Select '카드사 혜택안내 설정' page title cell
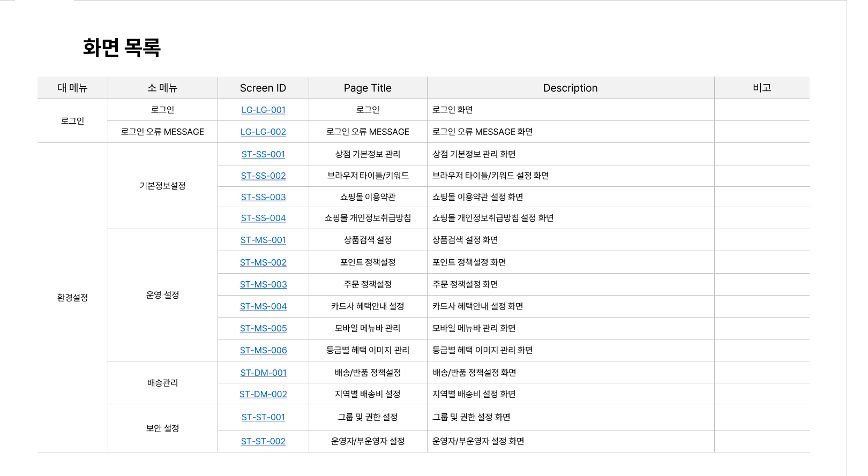The height and width of the screenshot is (476, 868). [368, 306]
